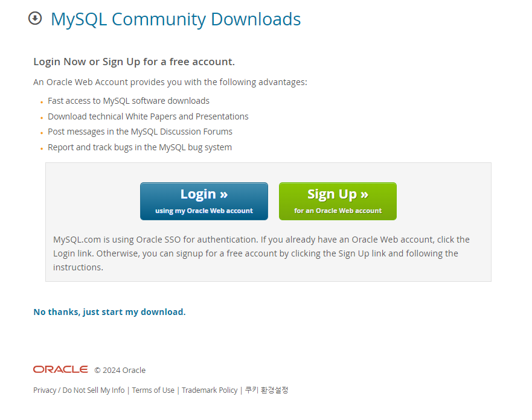Click the download circle icon beside page title
This screenshot has width=532, height=420.
click(x=35, y=18)
